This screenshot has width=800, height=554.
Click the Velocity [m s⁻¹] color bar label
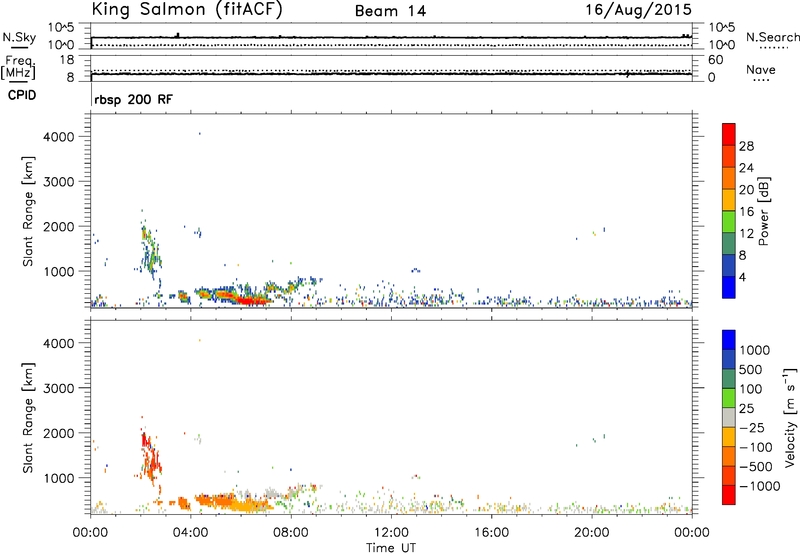(x=790, y=417)
